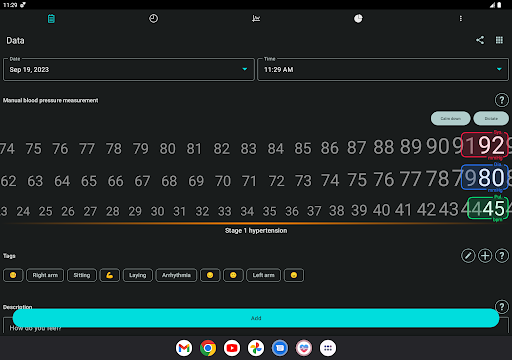
Task: Open the pie chart statistics tab
Action: coord(358,19)
